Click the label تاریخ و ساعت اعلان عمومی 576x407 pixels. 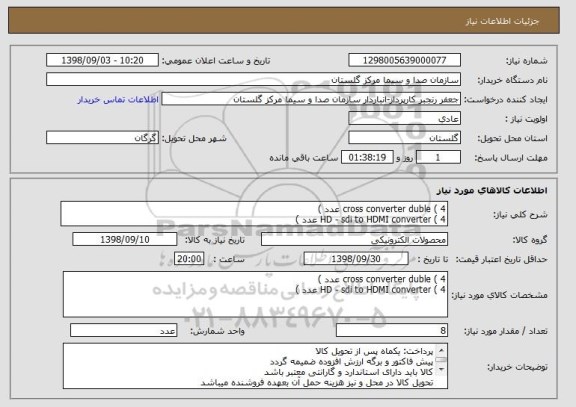coord(216,61)
